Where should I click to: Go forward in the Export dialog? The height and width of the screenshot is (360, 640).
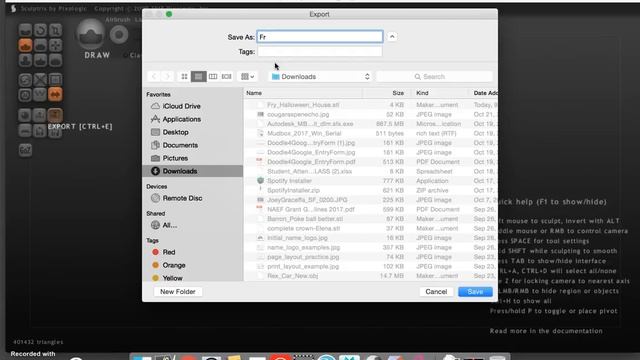pyautogui.click(x=167, y=76)
